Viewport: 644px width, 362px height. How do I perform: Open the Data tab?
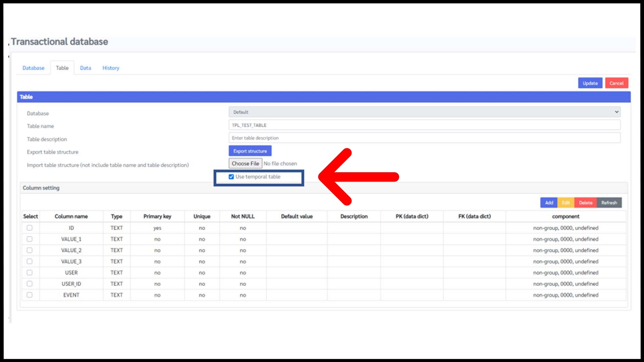point(85,68)
